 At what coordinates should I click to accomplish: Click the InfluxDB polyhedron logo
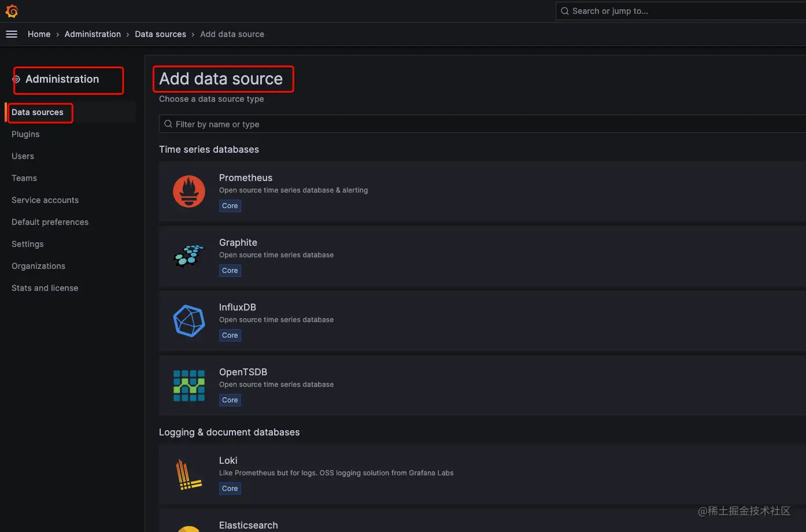(x=189, y=321)
